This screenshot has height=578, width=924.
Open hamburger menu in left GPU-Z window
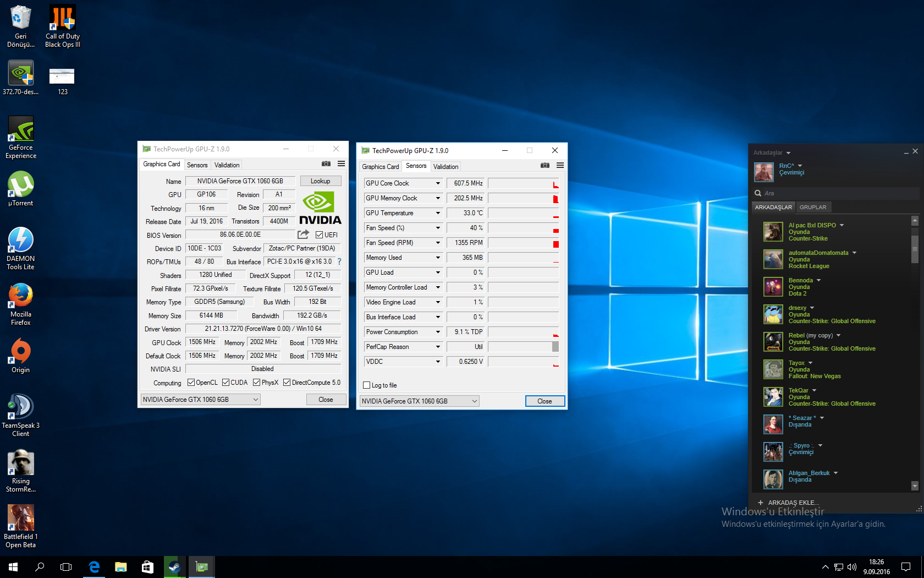click(x=341, y=164)
